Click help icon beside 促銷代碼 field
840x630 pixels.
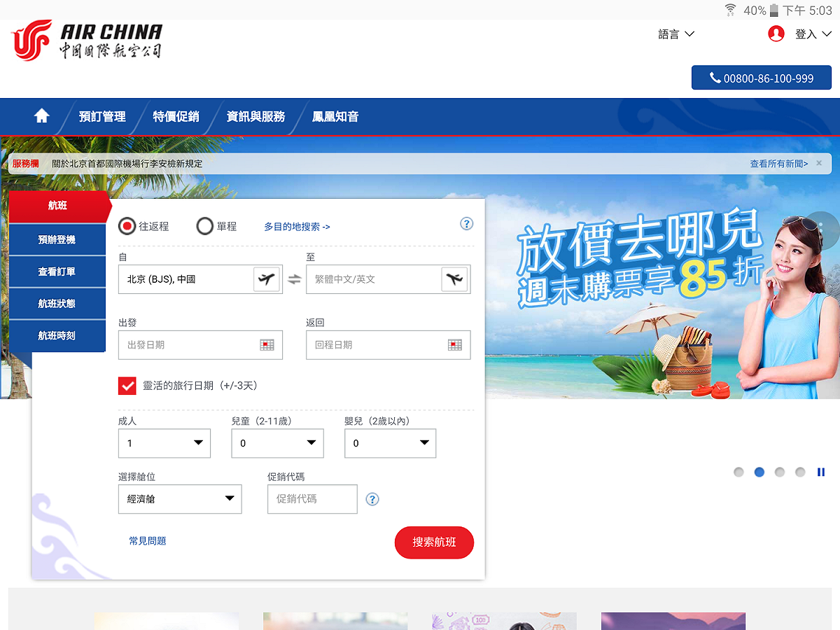click(372, 499)
